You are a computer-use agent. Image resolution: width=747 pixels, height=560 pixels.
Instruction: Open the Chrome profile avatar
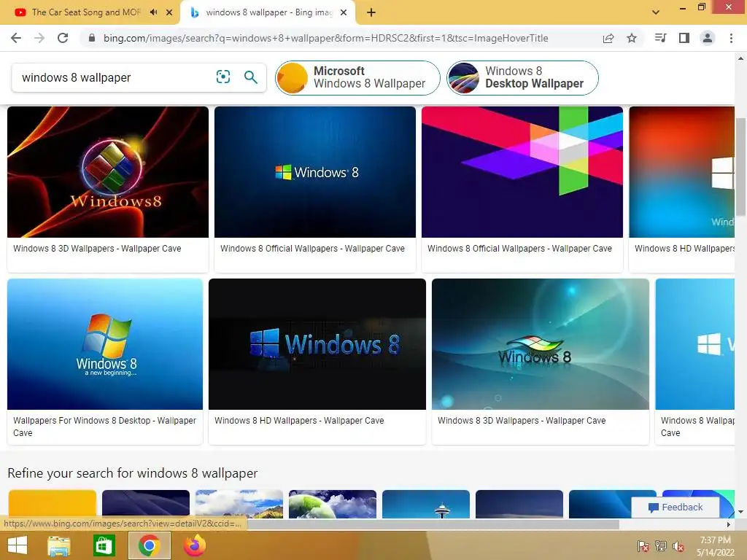coord(708,38)
